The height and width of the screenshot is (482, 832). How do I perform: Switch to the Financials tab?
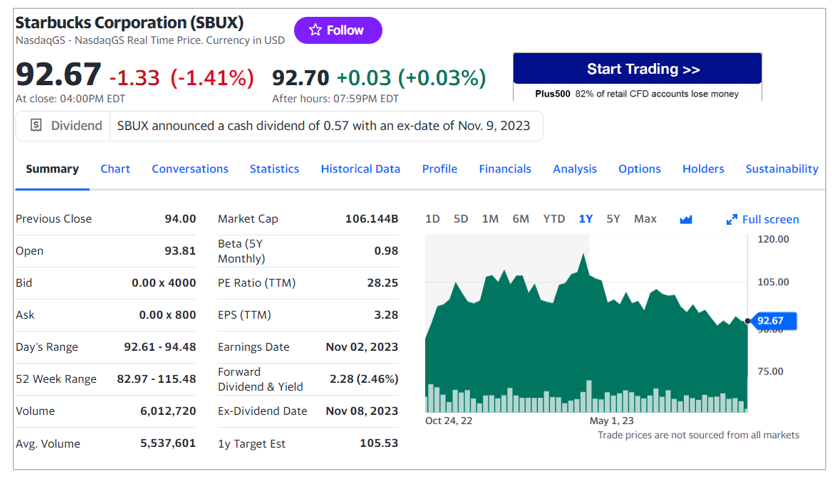pos(505,169)
